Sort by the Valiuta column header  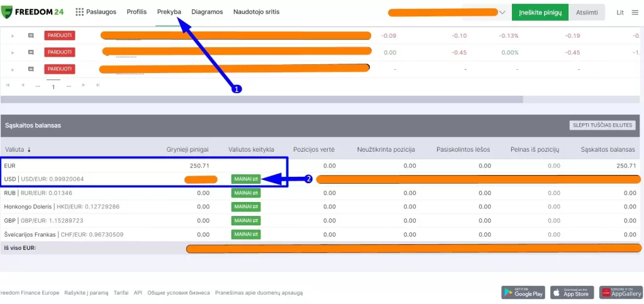(18, 150)
